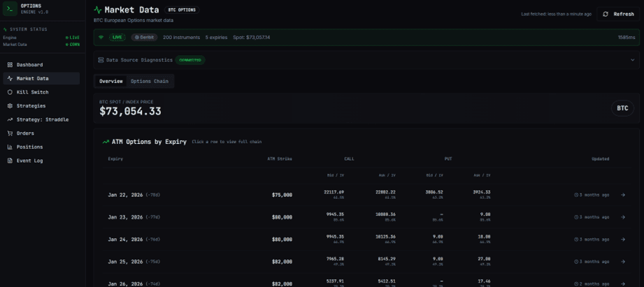Click call ask 22882.22
644x287 pixels.
tap(385, 192)
